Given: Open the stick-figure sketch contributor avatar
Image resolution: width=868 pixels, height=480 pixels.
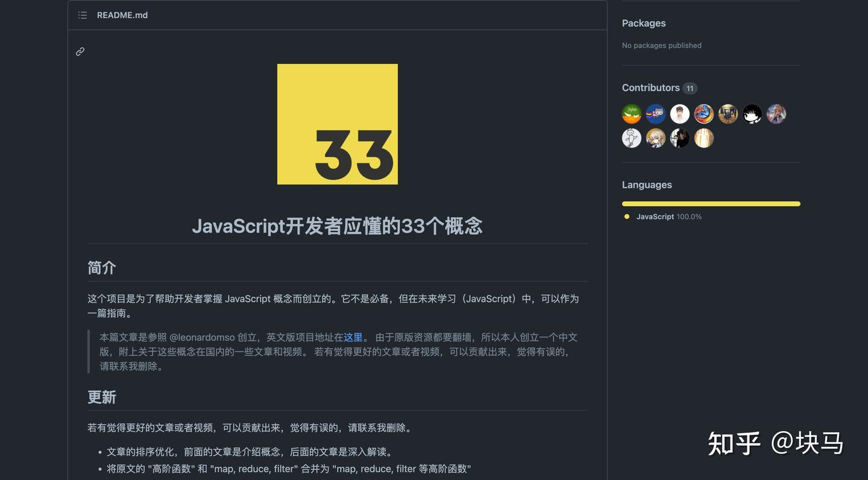Looking at the screenshot, I should click(x=631, y=137).
